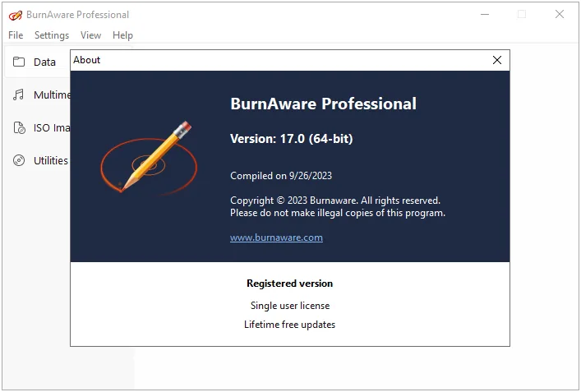Click the pencil and disc logo image
The height and width of the screenshot is (392, 581).
click(x=149, y=158)
